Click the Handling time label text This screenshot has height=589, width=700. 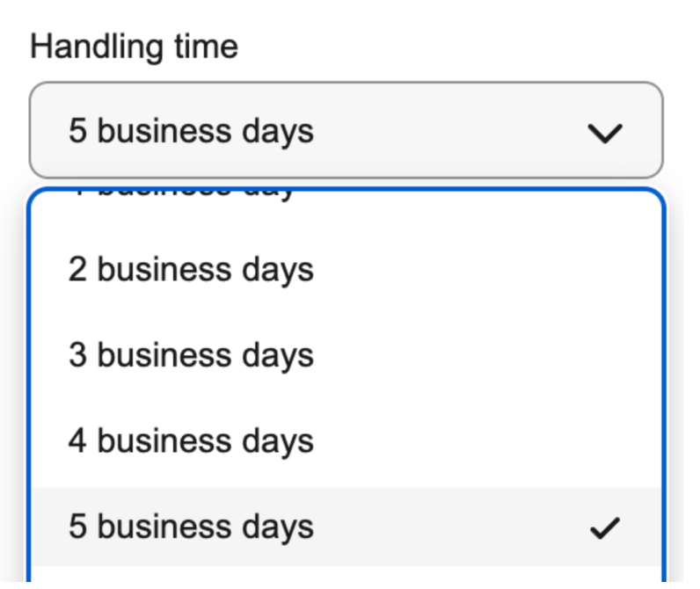[134, 46]
